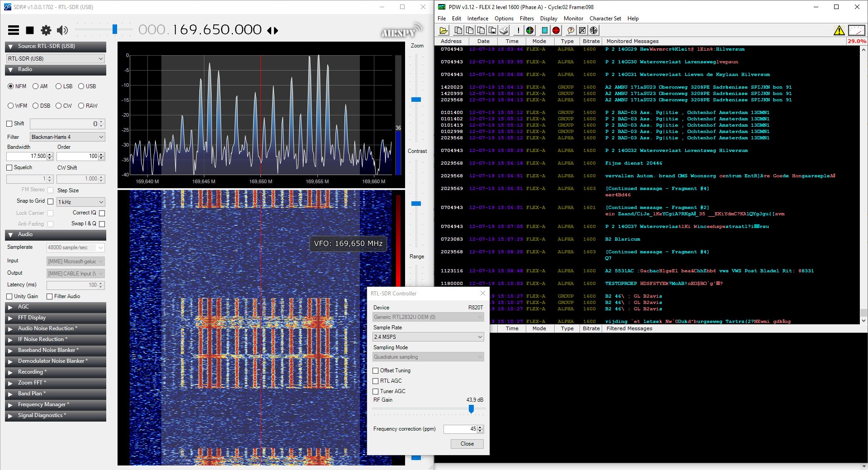Viewport: 868px width, 470px height.
Task: Click the RF Gain slider handle
Action: click(x=471, y=409)
